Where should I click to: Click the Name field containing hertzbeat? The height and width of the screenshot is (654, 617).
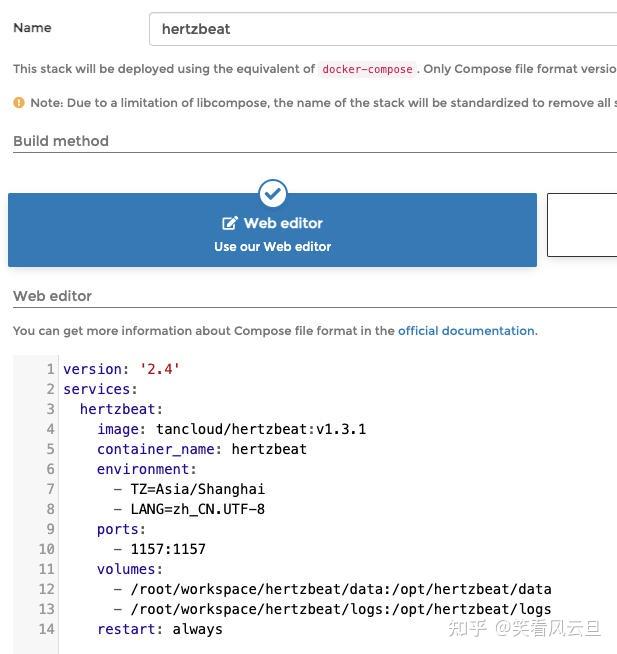pyautogui.click(x=383, y=29)
